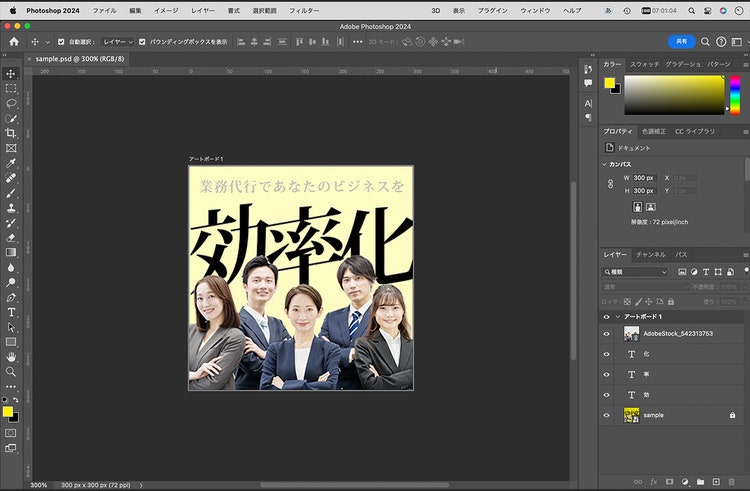
Task: Toggle the 自動選択 checkbox
Action: (x=61, y=42)
